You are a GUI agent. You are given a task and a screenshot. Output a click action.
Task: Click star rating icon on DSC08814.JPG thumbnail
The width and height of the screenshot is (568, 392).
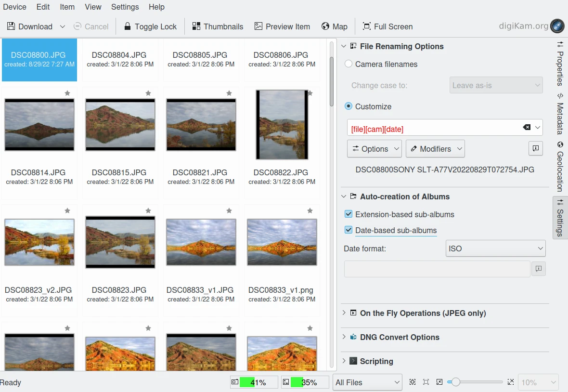67,93
